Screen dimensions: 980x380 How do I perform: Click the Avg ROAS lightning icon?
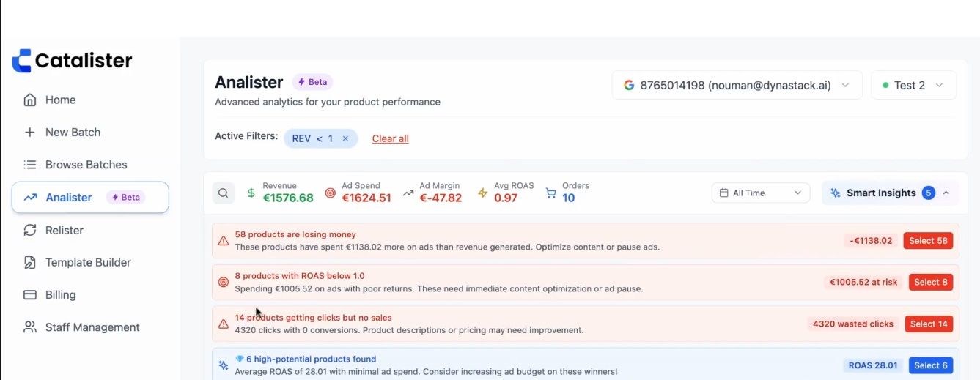(482, 193)
